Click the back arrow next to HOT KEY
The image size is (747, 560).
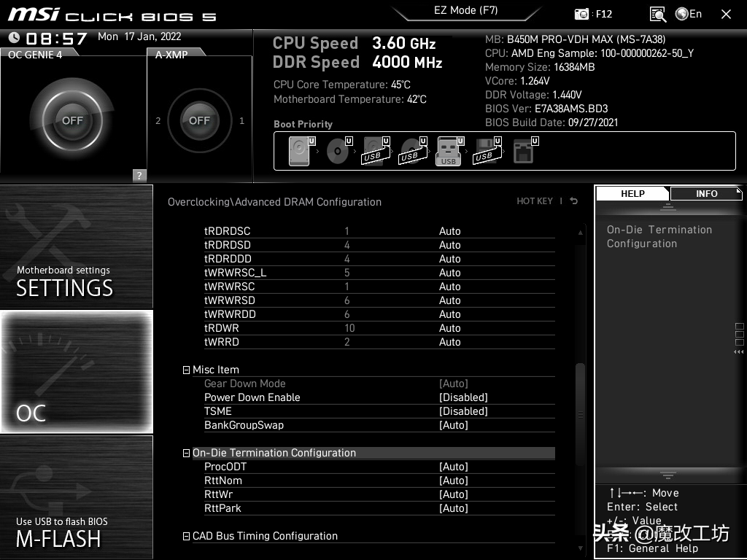pyautogui.click(x=574, y=201)
